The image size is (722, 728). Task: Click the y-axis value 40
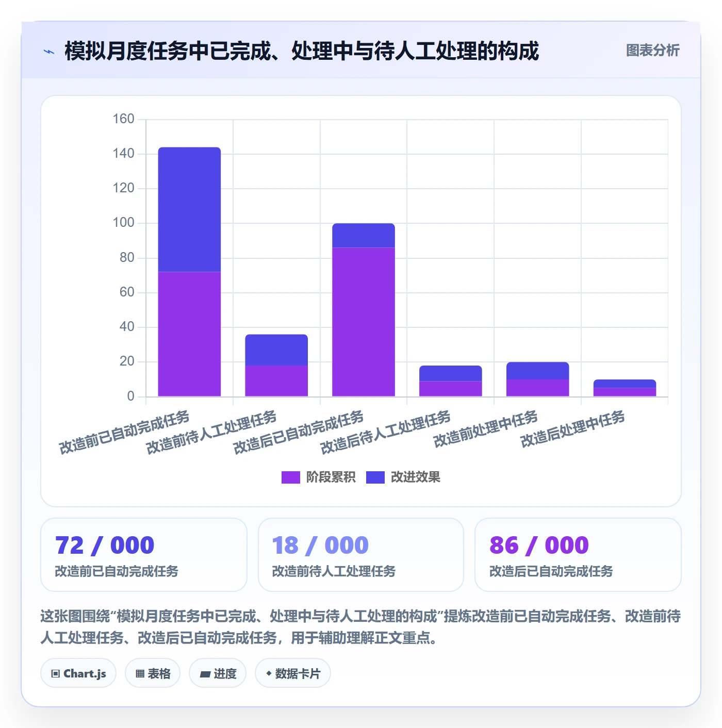(x=127, y=327)
